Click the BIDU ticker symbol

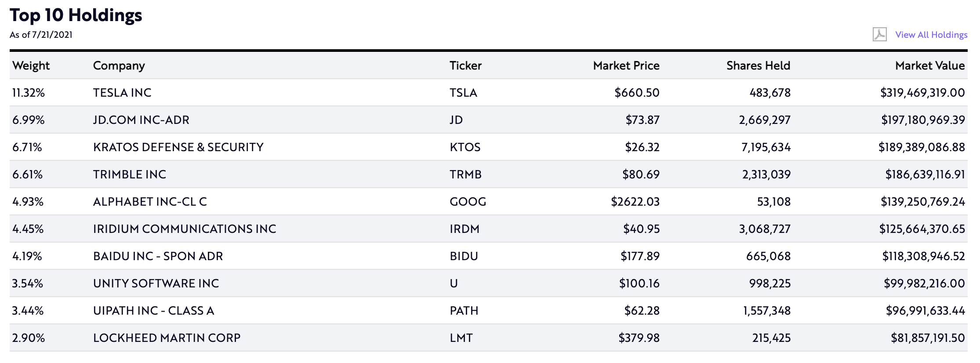(x=464, y=256)
